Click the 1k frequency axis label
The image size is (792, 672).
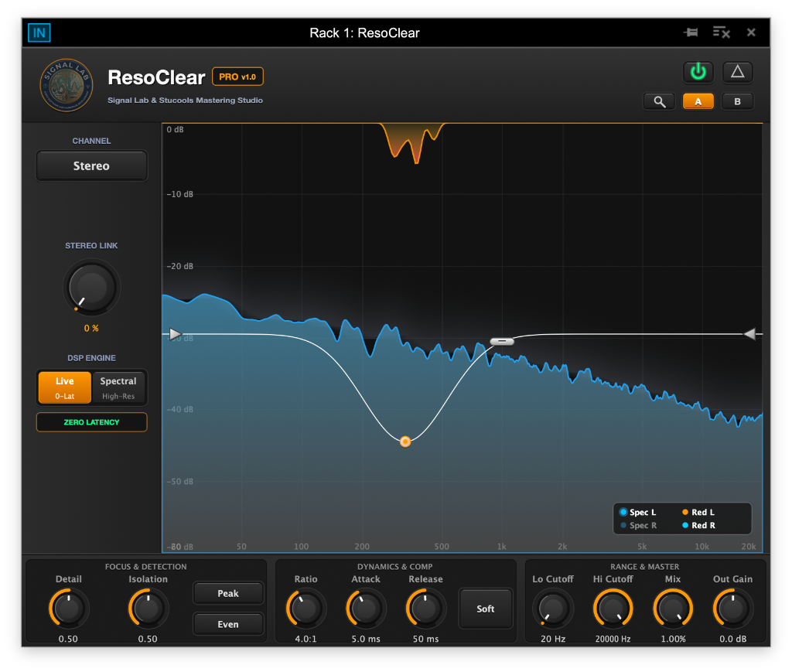[x=501, y=546]
